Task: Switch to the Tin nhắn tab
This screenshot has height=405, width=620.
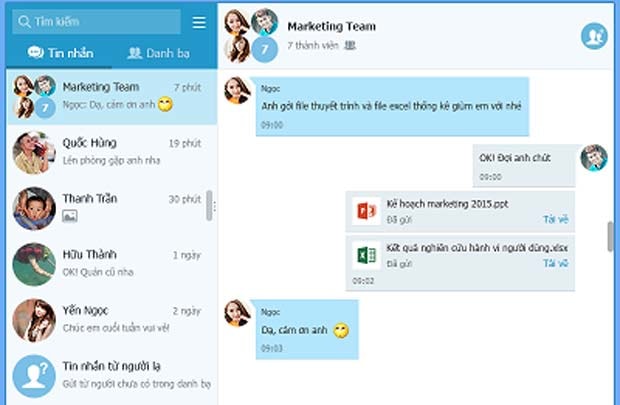Action: pos(60,53)
